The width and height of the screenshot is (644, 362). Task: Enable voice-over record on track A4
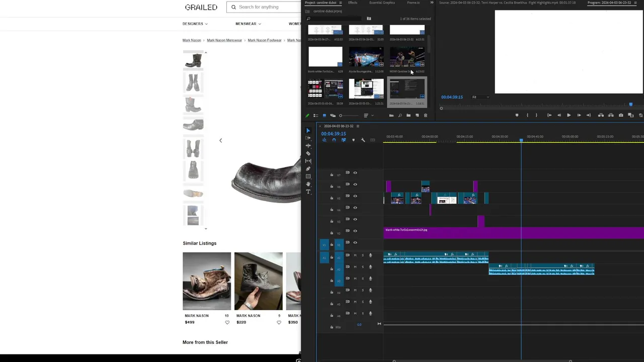point(370,290)
